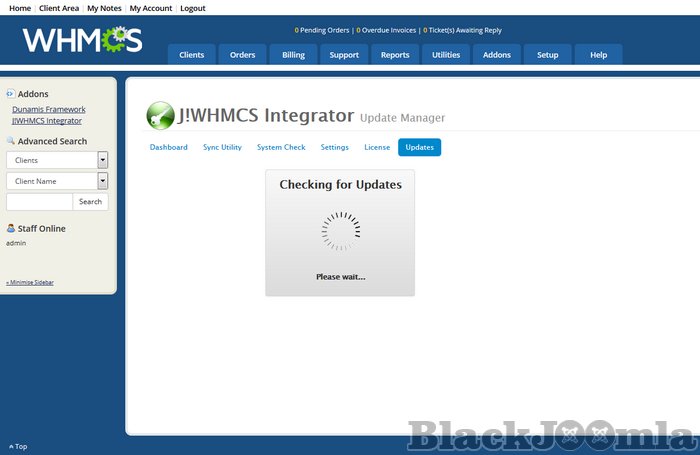
Task: Open the Billing menu
Action: pyautogui.click(x=293, y=55)
